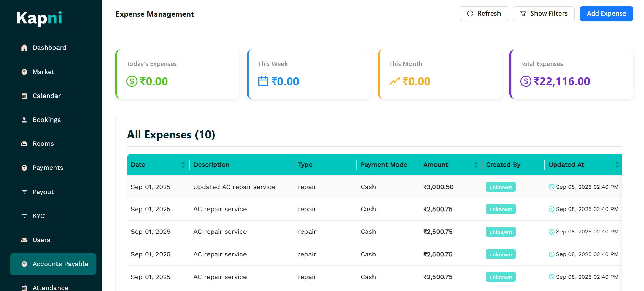Click the KYC icon in sidebar
Screen dimensions: 644x291
[x=24, y=216]
